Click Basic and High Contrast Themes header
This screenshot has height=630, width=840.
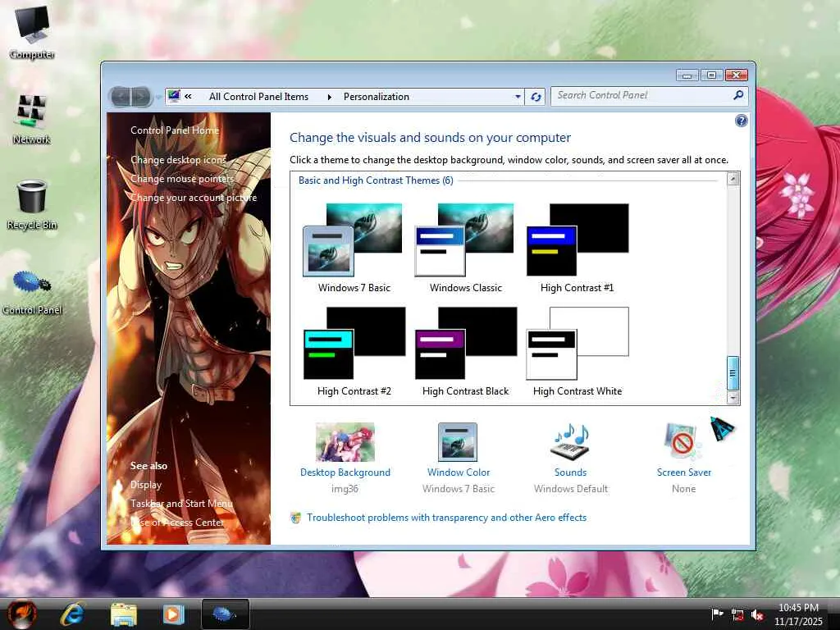(376, 180)
